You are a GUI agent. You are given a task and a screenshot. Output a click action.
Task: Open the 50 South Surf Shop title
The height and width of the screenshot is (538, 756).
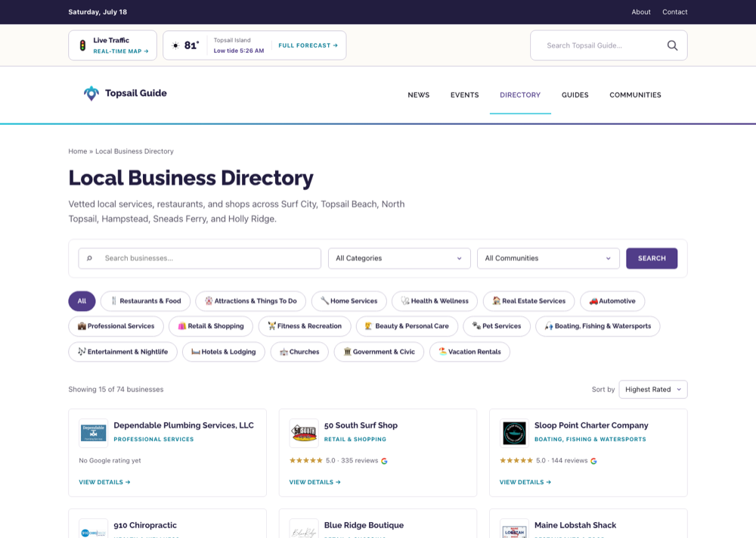pos(361,425)
